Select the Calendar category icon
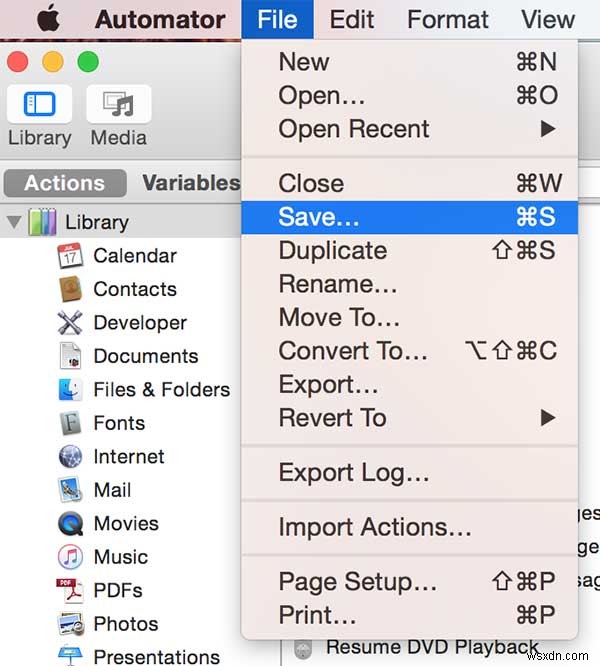This screenshot has height=666, width=600. coord(70,255)
